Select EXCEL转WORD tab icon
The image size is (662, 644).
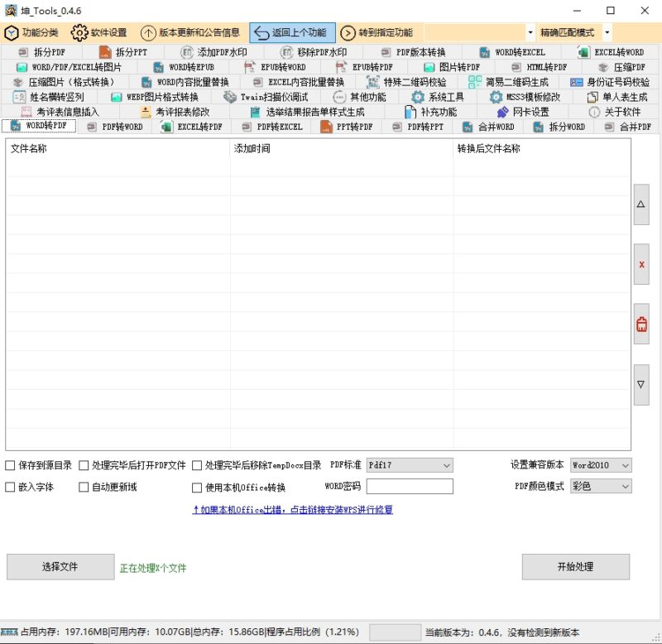point(583,52)
